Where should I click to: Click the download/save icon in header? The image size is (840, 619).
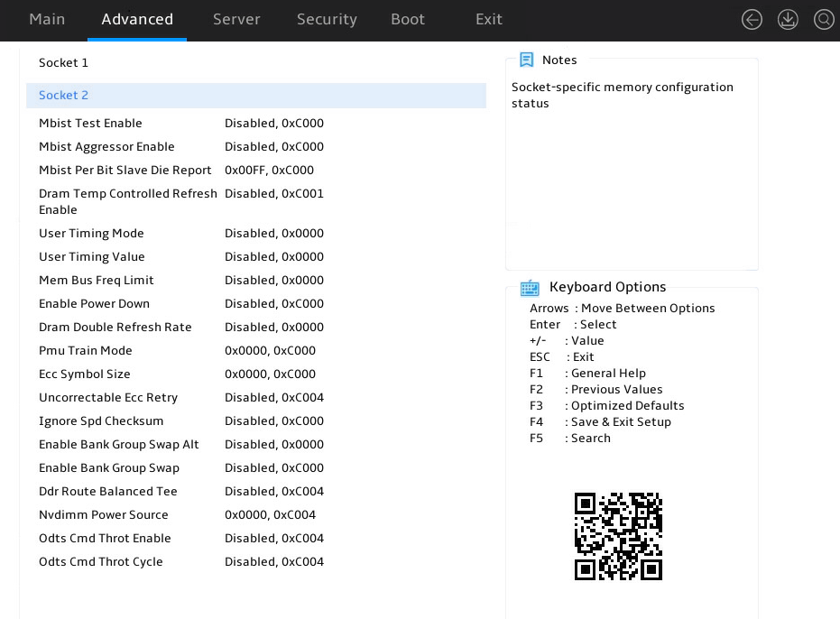pyautogui.click(x=788, y=20)
